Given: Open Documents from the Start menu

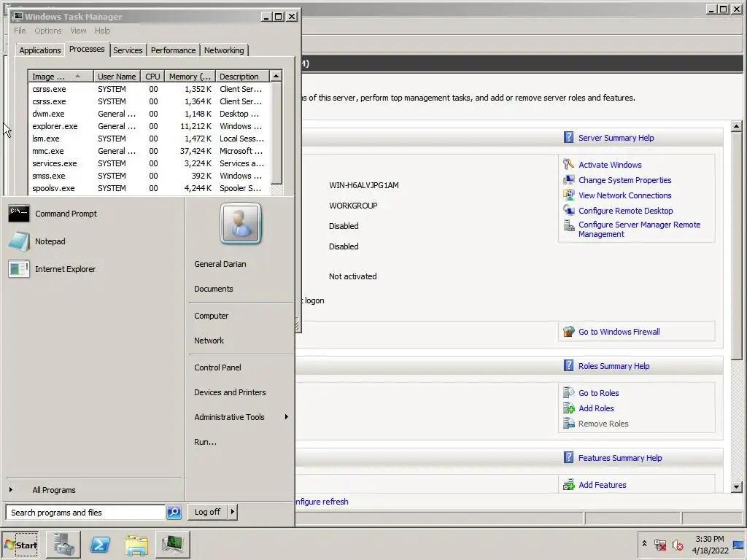Looking at the screenshot, I should [214, 289].
